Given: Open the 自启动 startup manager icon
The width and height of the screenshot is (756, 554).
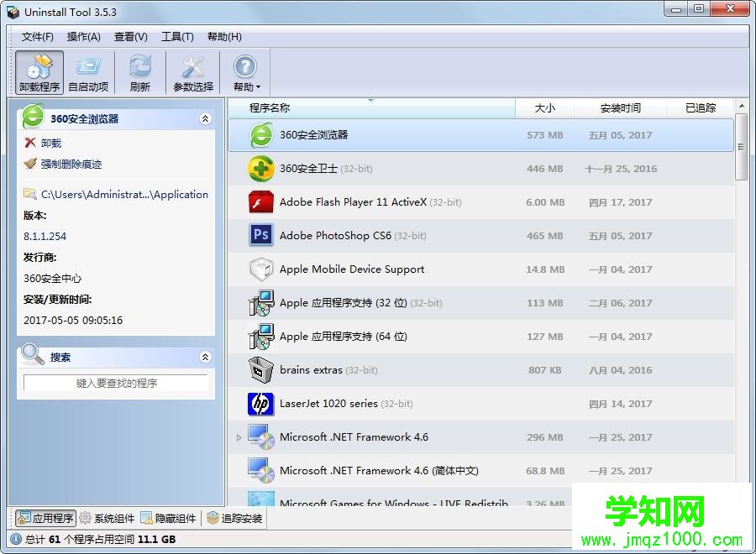Looking at the screenshot, I should point(89,71).
